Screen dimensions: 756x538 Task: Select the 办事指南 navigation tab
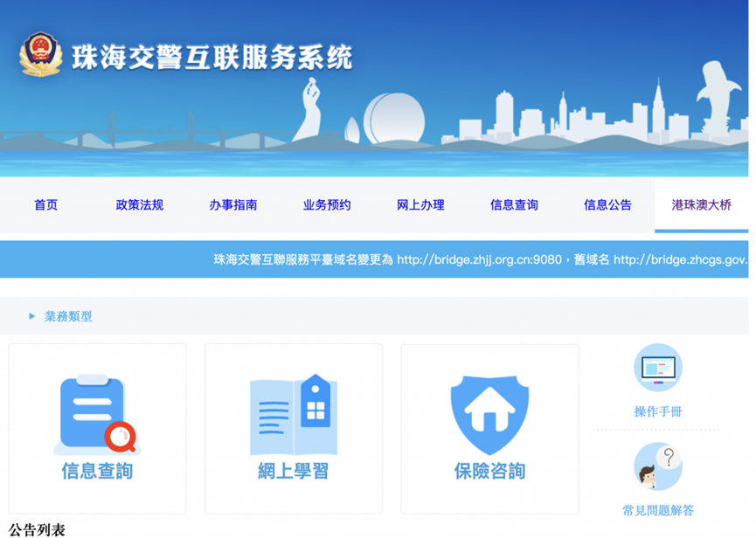[233, 205]
